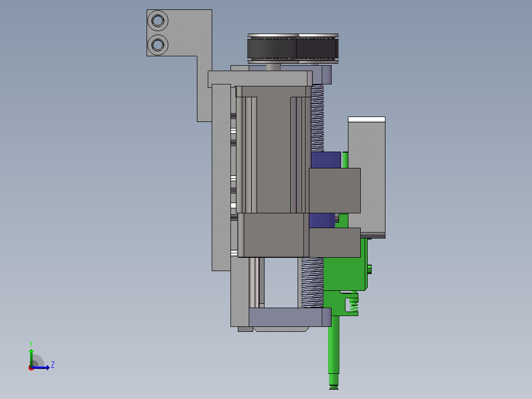This screenshot has height=399, width=532.
Task: Click the "Y" axis label
Action: [x=31, y=344]
